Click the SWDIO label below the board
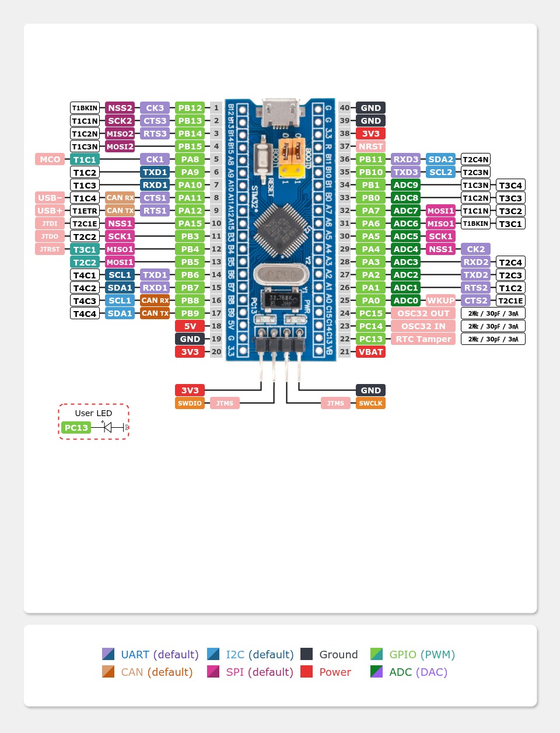This screenshot has height=733, width=560. tap(190, 403)
